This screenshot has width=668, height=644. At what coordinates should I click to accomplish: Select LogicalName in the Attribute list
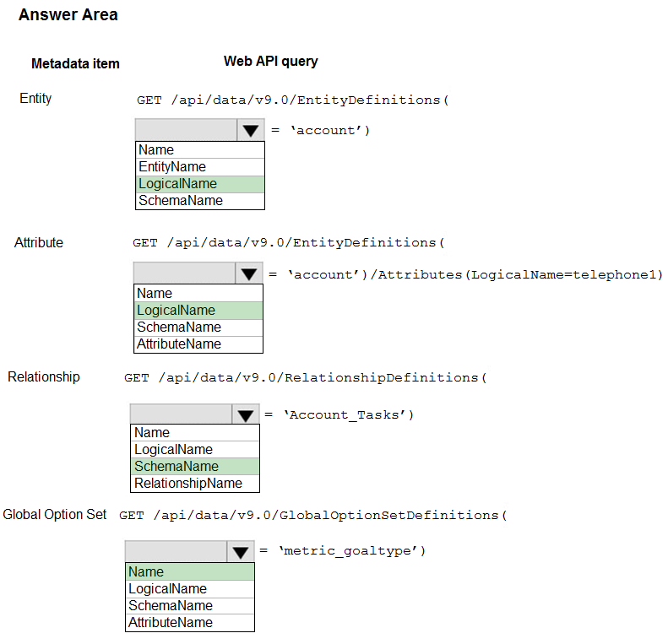[x=198, y=311]
